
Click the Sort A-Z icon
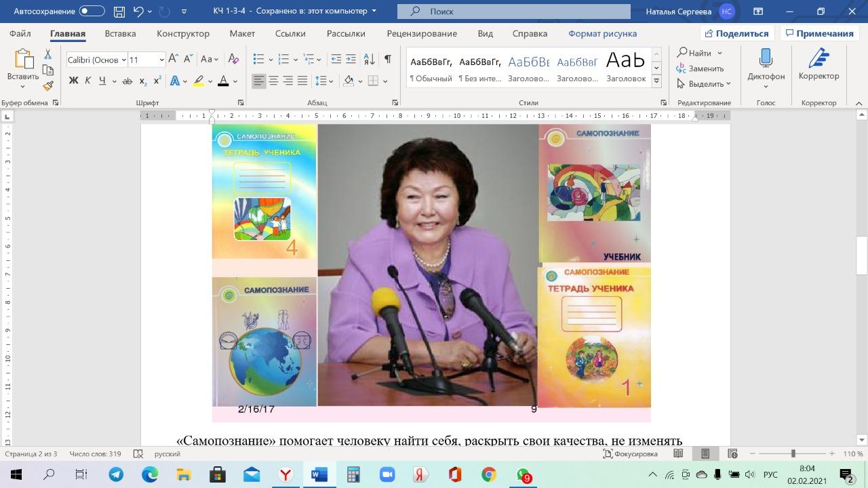click(369, 60)
